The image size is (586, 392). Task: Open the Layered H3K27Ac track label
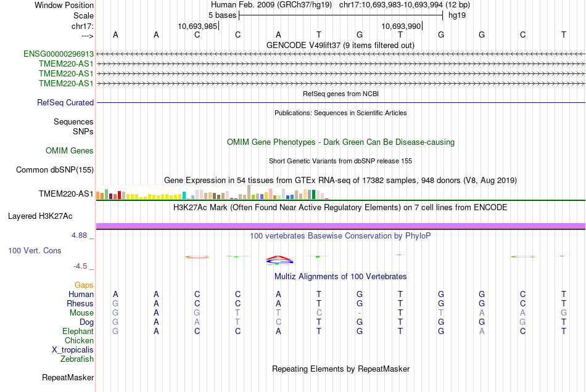[x=40, y=216]
